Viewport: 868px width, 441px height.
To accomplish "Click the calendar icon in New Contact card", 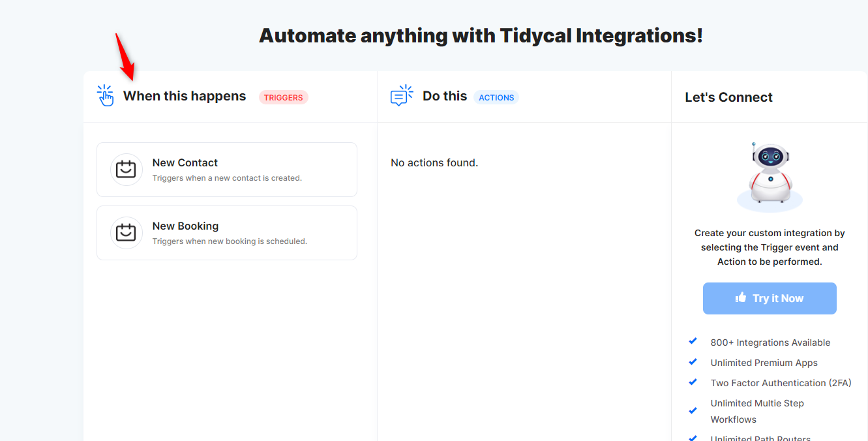I will pyautogui.click(x=126, y=170).
